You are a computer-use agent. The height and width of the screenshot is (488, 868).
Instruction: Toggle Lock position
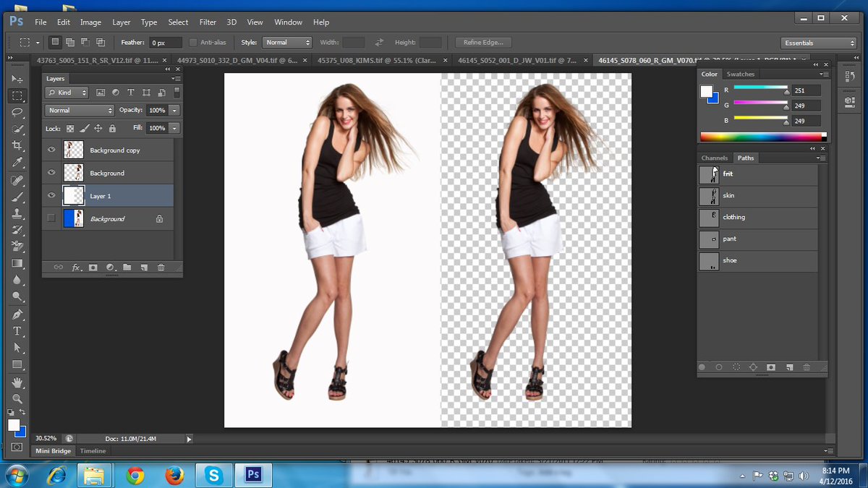coord(98,128)
